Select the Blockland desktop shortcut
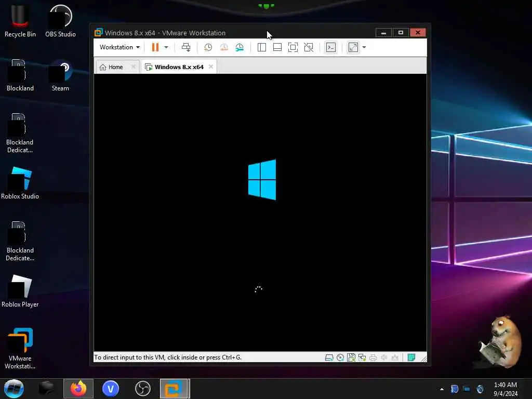The height and width of the screenshot is (399, 532). (20, 75)
